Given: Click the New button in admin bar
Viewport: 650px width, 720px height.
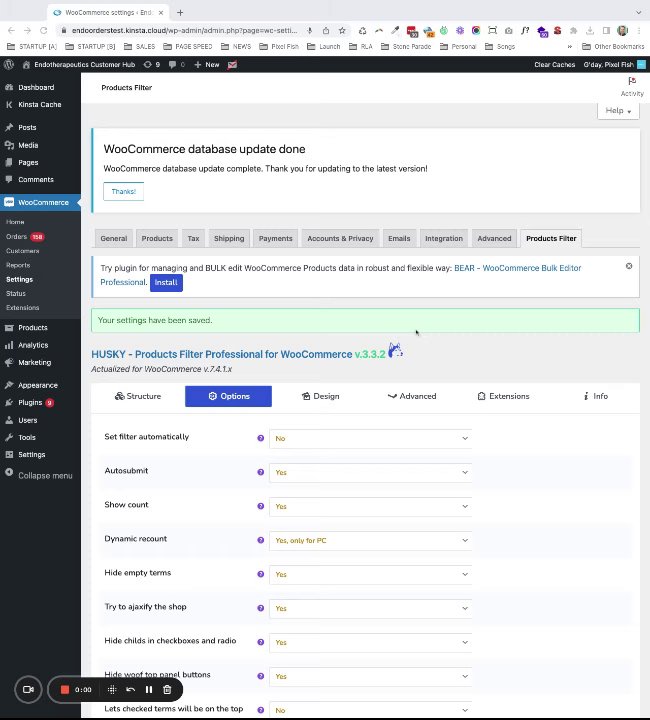Looking at the screenshot, I should coord(207,65).
